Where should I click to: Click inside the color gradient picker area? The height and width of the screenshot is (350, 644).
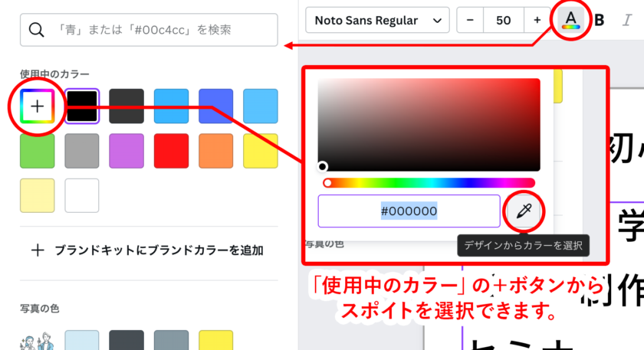click(x=429, y=124)
